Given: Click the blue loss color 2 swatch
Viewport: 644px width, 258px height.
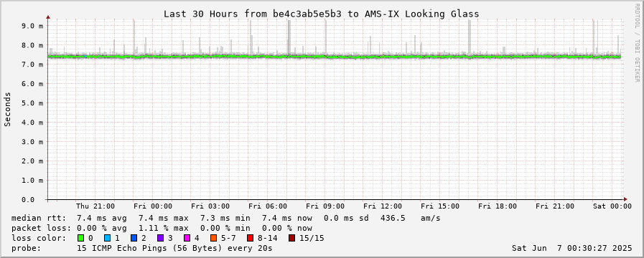Looking at the screenshot, I should coord(134,238).
